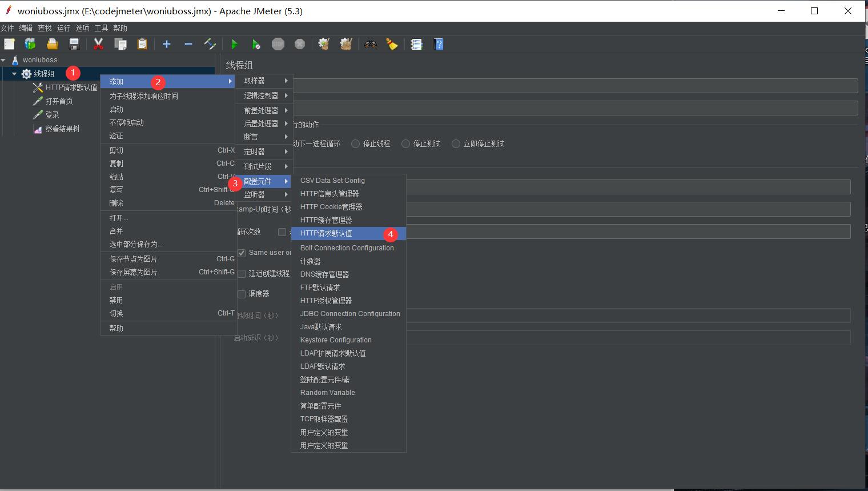Image resolution: width=868 pixels, height=491 pixels.
Task: Select the woniuboss test plan node
Action: pos(40,59)
